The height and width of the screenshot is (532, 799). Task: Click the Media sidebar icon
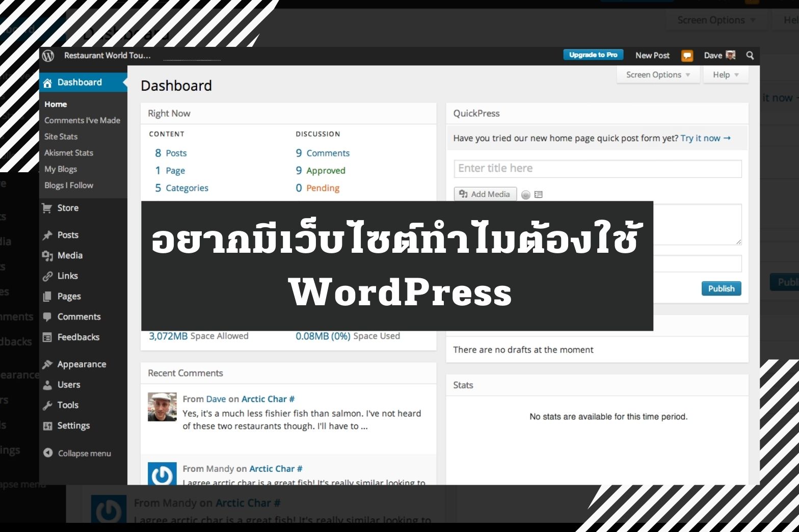point(47,255)
